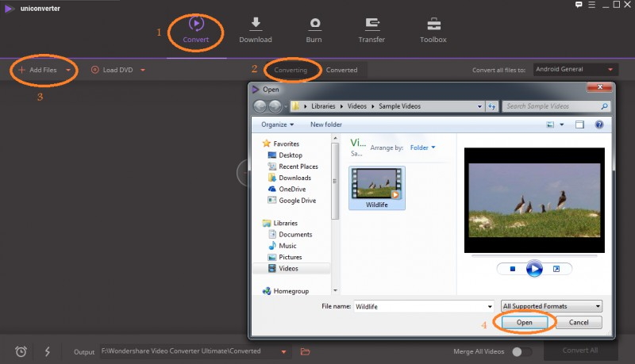The height and width of the screenshot is (364, 635).
Task: Select Favorites in the navigation pane
Action: coord(281,144)
